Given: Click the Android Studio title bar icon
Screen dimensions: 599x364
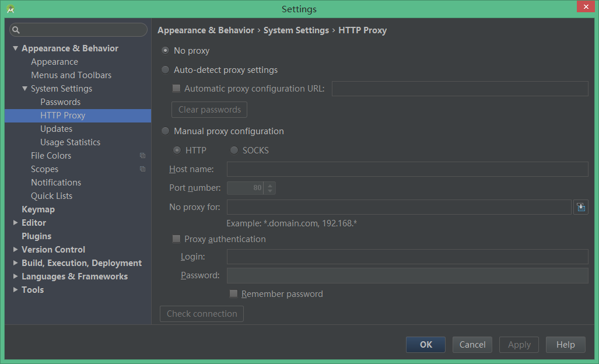Looking at the screenshot, I should click(x=10, y=9).
